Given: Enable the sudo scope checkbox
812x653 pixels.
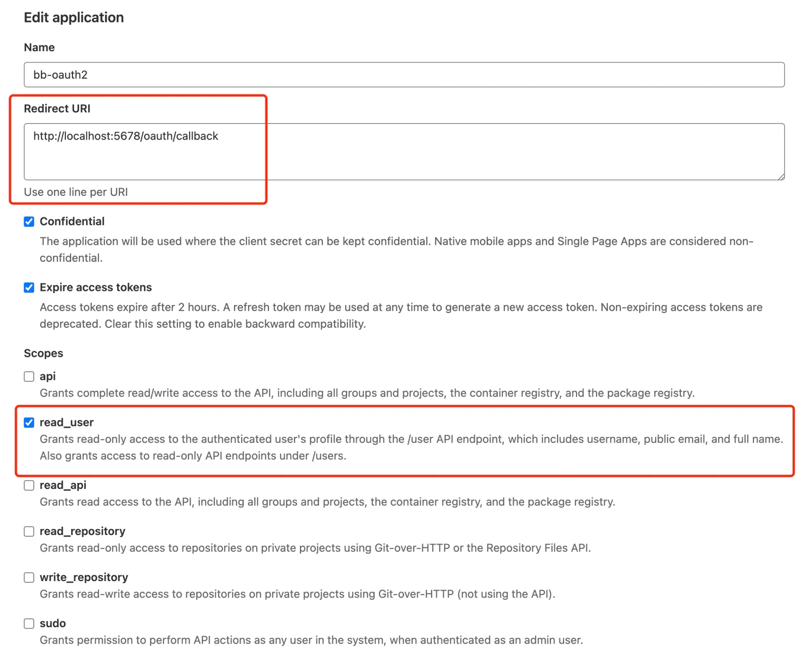Looking at the screenshot, I should click(x=29, y=623).
